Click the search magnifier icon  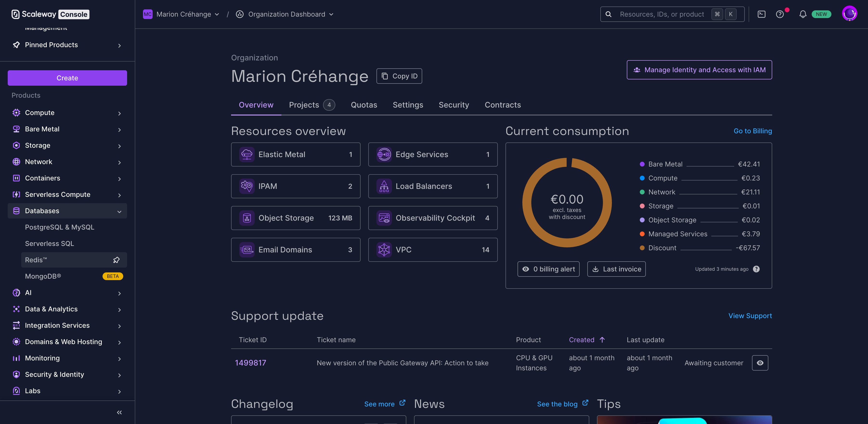[608, 14]
